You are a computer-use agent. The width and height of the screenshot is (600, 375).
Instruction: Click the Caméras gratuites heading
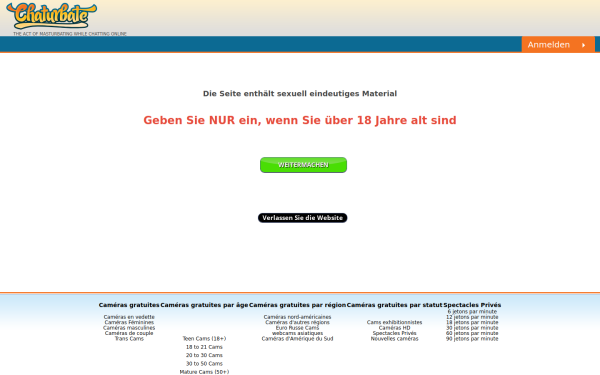tap(129, 305)
